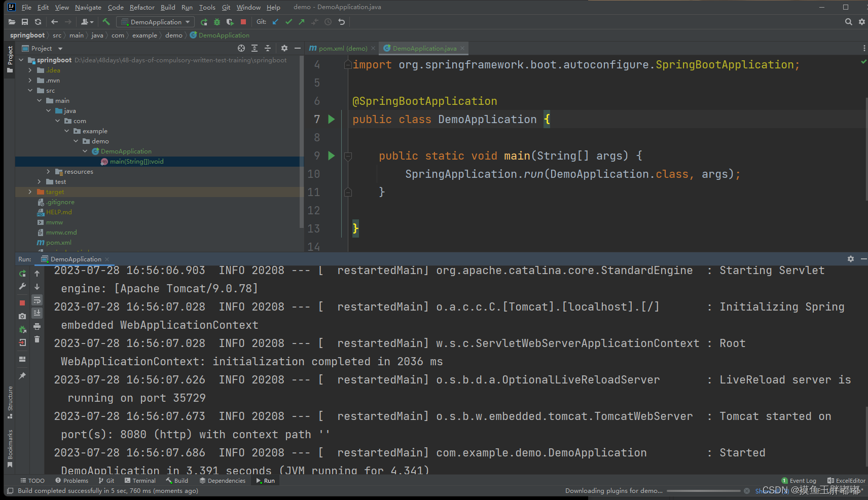Click Debug bug icon in main toolbar

click(x=217, y=22)
